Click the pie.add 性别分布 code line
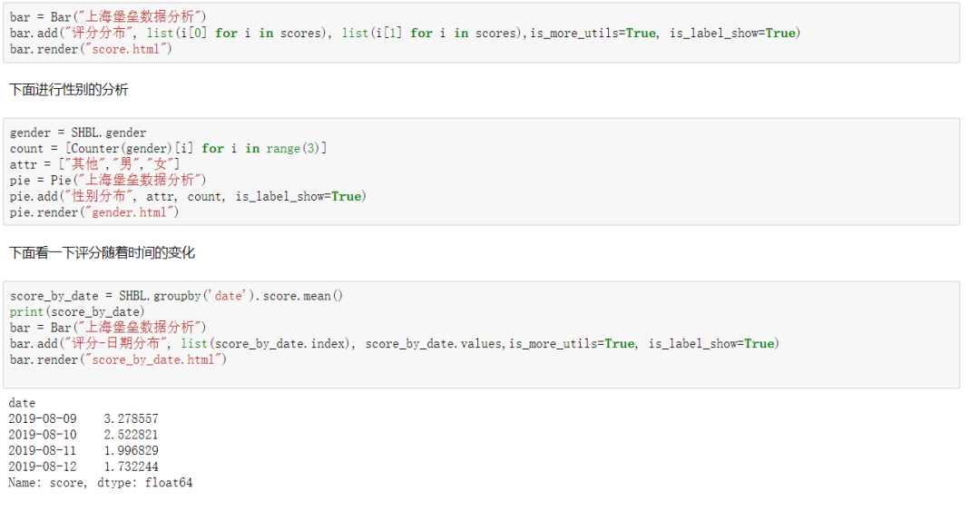Viewport: 980px width, 511px height. [188, 196]
